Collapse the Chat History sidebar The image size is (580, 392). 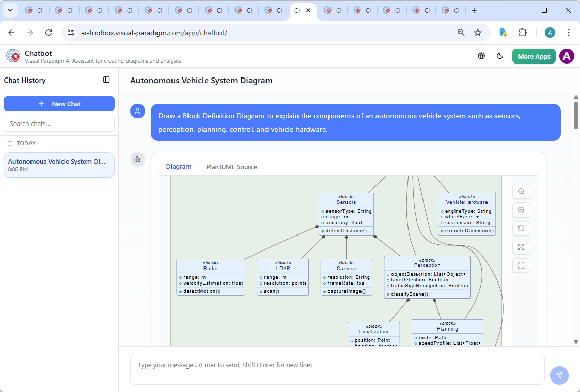(x=106, y=80)
